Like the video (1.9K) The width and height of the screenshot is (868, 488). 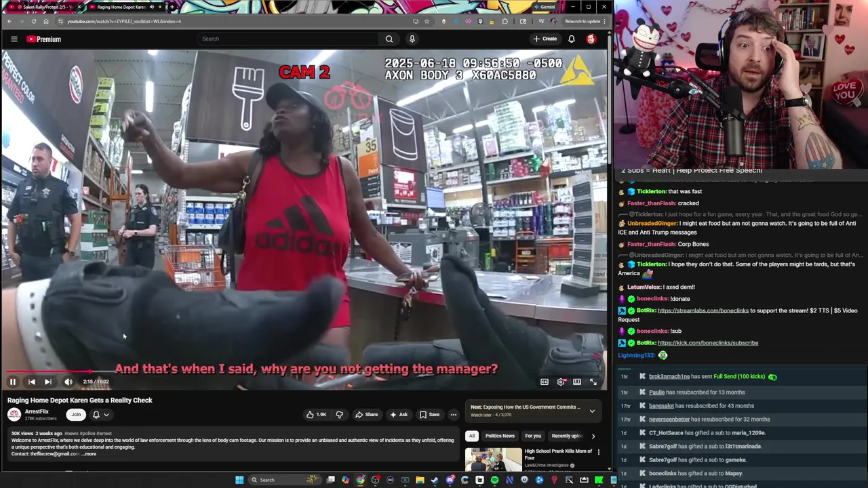pyautogui.click(x=317, y=414)
